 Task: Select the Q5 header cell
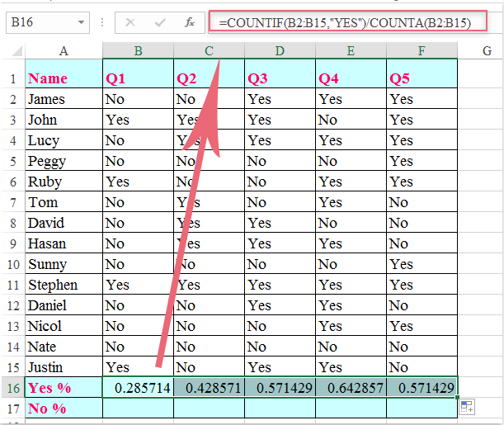422,79
